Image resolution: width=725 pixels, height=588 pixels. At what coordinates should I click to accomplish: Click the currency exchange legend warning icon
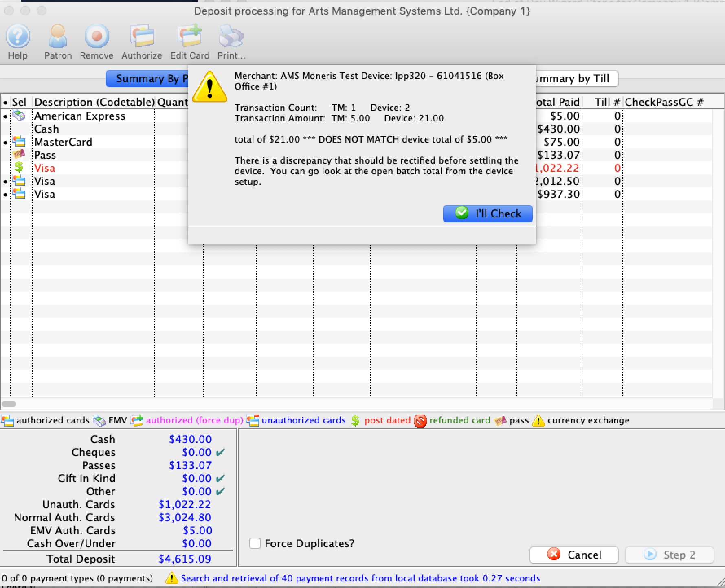pyautogui.click(x=538, y=420)
